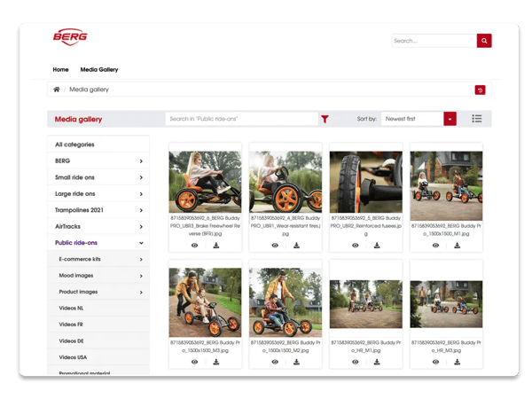Image resolution: width=532 pixels, height=399 pixels.
Task: Select All categories in sidebar
Action: pyautogui.click(x=98, y=145)
